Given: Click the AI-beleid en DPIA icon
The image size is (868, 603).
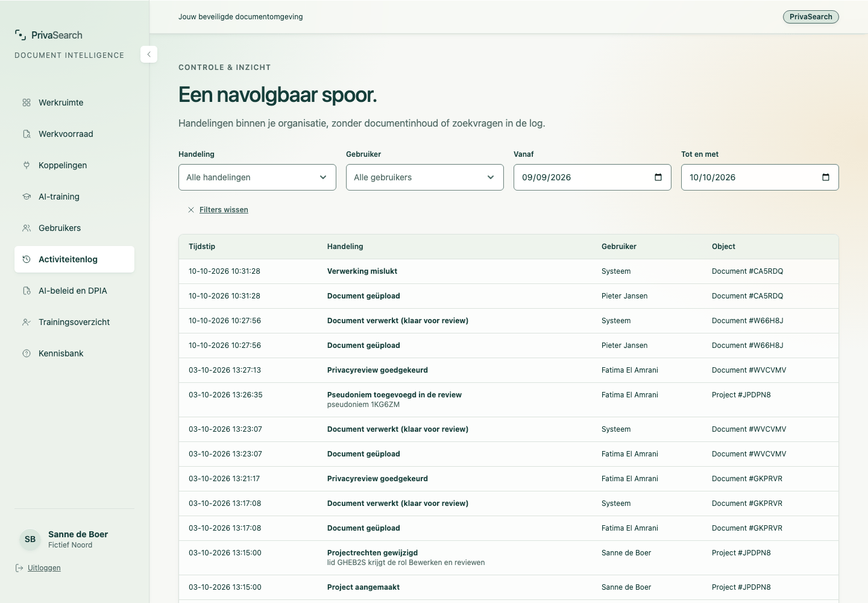Looking at the screenshot, I should 27,291.
